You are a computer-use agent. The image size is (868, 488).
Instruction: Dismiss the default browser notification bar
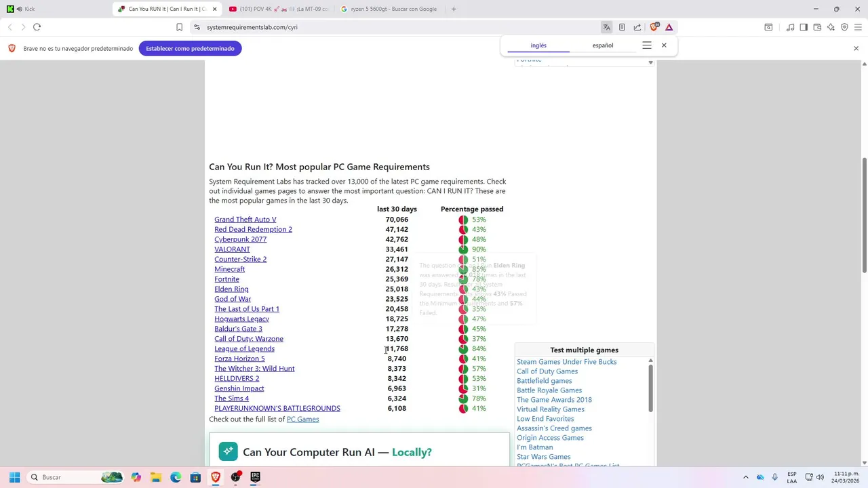coord(856,48)
